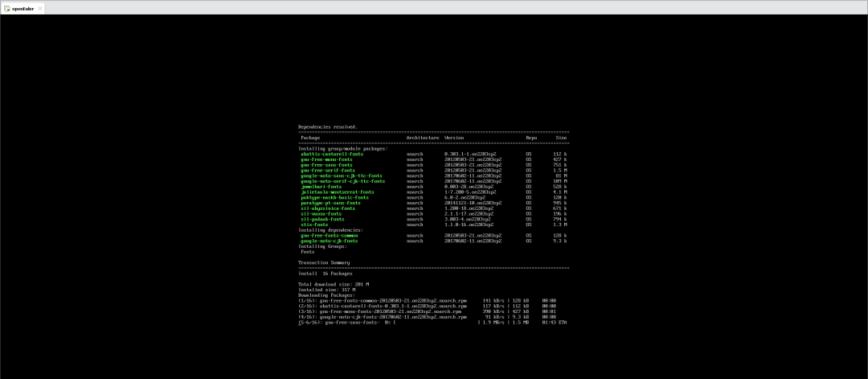Close the openEuler tab

pyautogui.click(x=41, y=7)
